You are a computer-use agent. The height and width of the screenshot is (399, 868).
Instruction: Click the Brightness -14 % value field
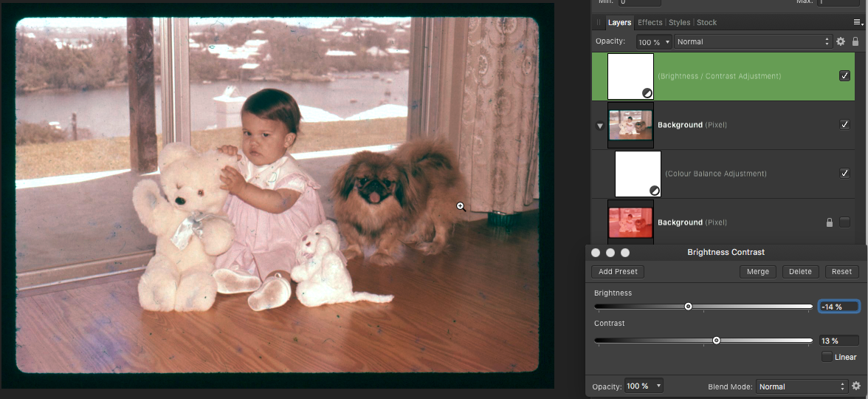click(838, 307)
